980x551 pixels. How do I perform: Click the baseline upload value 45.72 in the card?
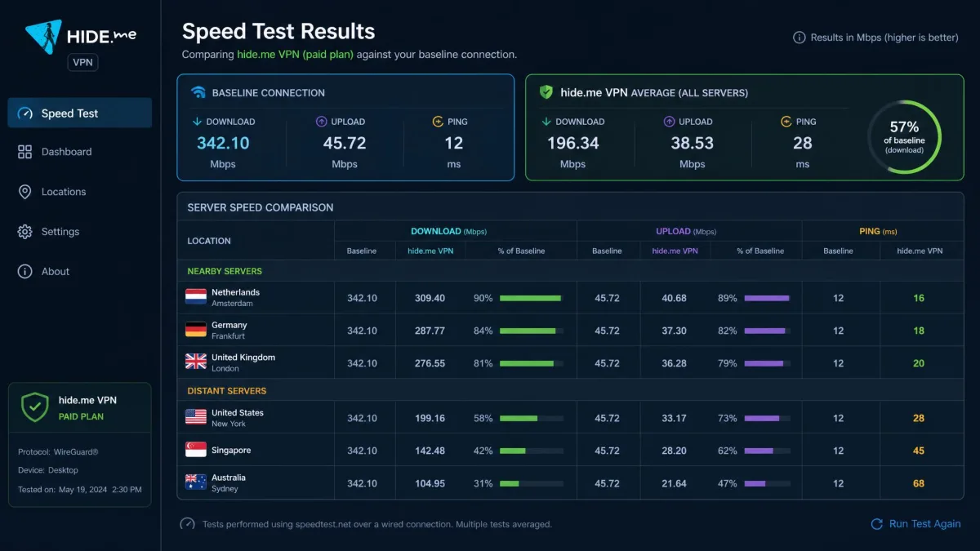coord(345,143)
